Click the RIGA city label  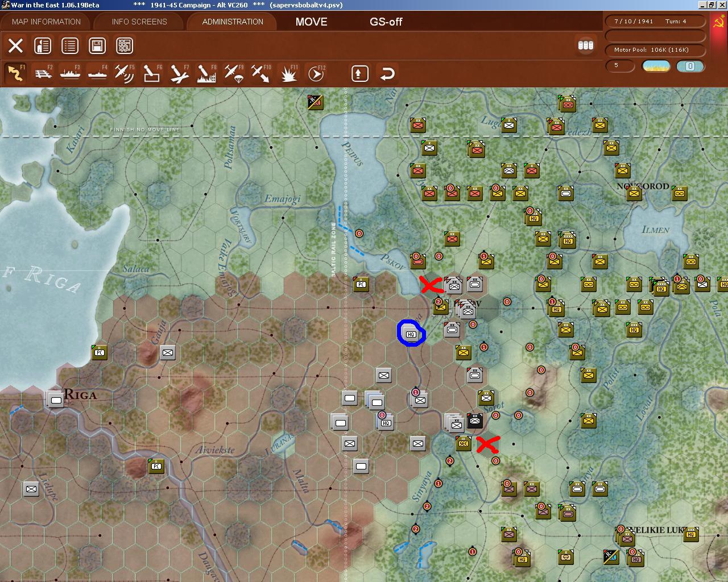[80, 394]
